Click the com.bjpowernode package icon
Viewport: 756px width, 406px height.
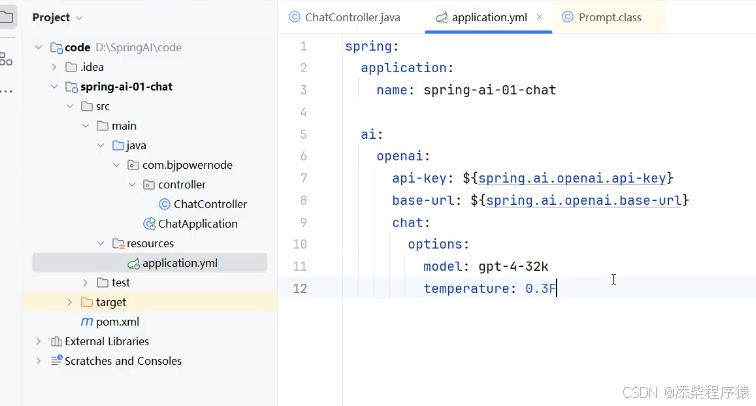[133, 165]
